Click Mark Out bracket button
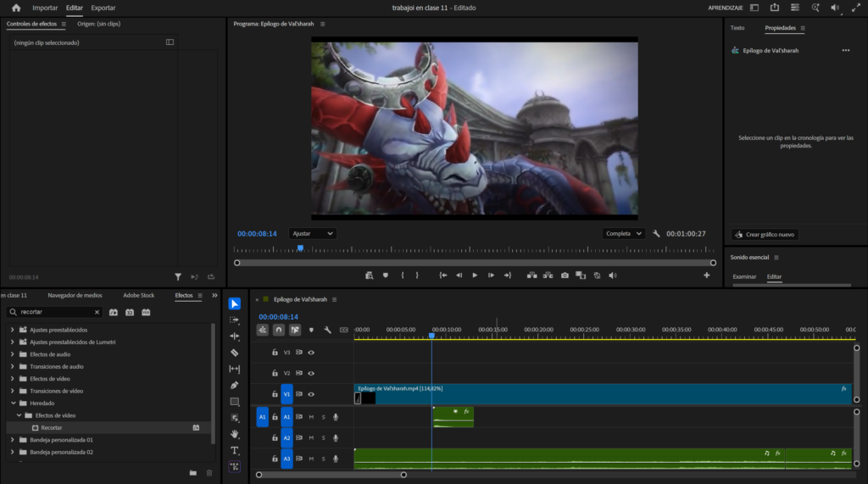 pos(417,275)
